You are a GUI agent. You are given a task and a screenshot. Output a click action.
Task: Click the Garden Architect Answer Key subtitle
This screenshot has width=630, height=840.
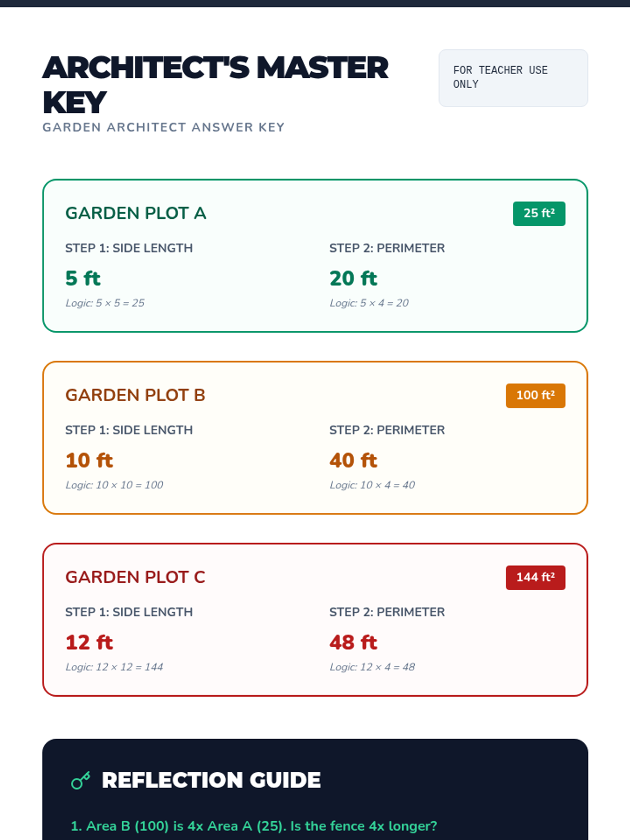163,128
